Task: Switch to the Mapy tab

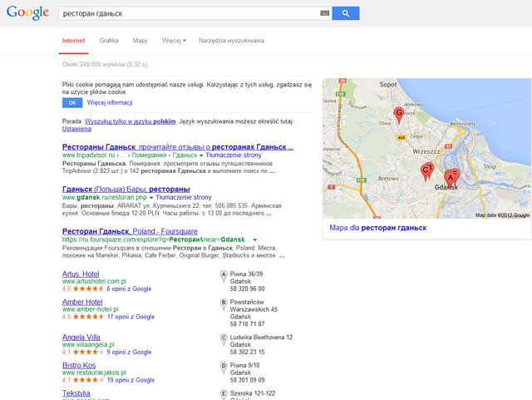Action: pos(140,41)
